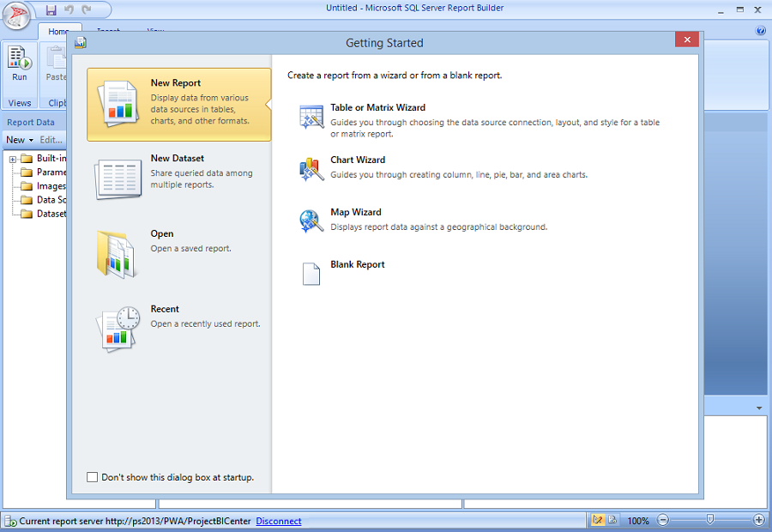
Task: Click the Table or Matrix Wizard title
Action: click(x=377, y=107)
